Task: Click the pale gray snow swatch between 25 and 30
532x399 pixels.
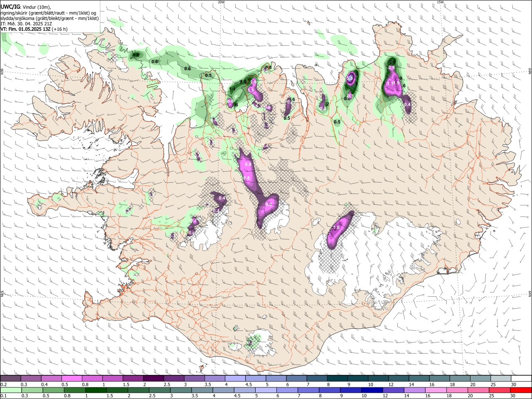Action: pos(500,379)
